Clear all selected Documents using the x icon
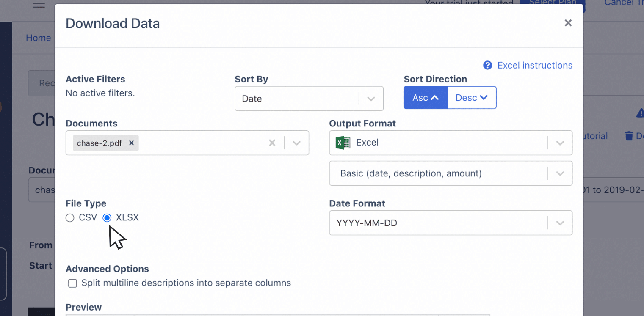Screen dimensions: 644x316 point(272,143)
